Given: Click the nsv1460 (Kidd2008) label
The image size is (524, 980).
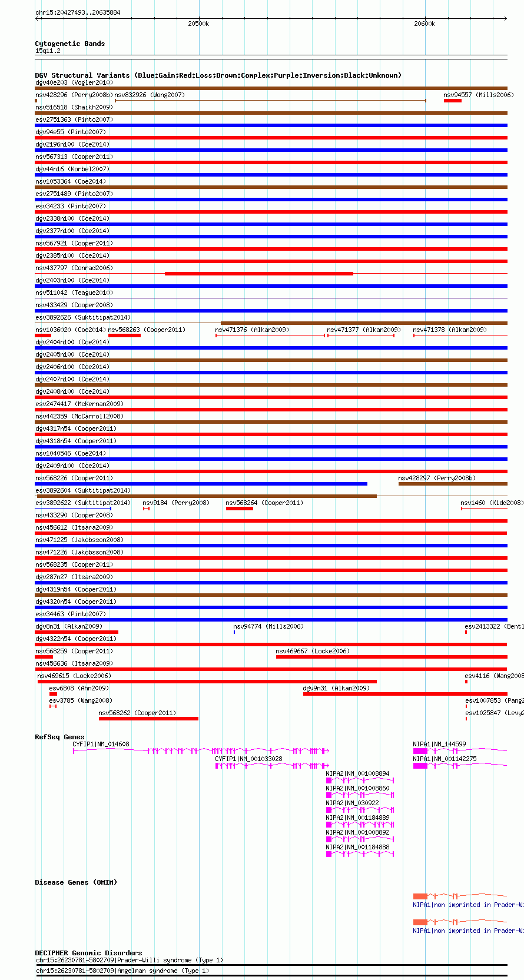Looking at the screenshot, I should click(492, 503).
